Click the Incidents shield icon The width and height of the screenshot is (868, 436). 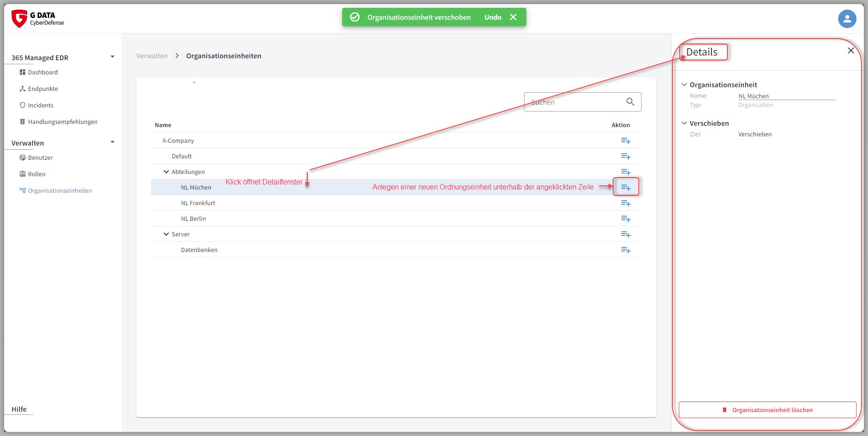pos(22,105)
